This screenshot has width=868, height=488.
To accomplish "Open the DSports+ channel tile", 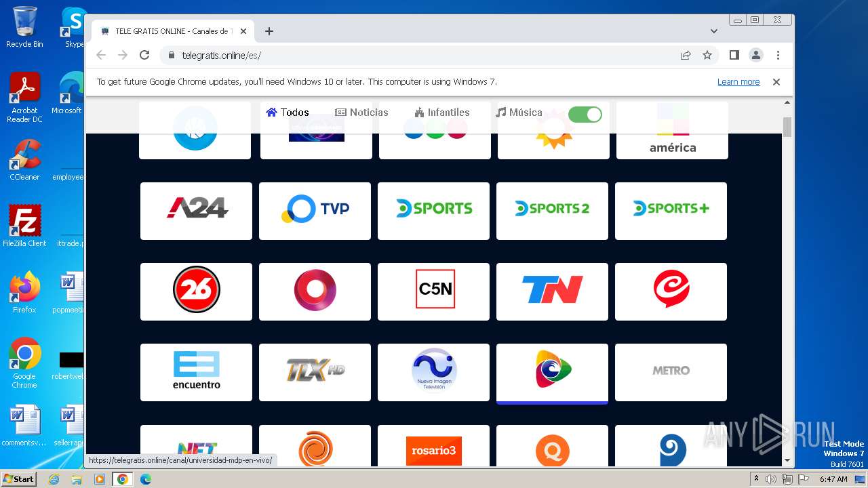I will tap(671, 211).
